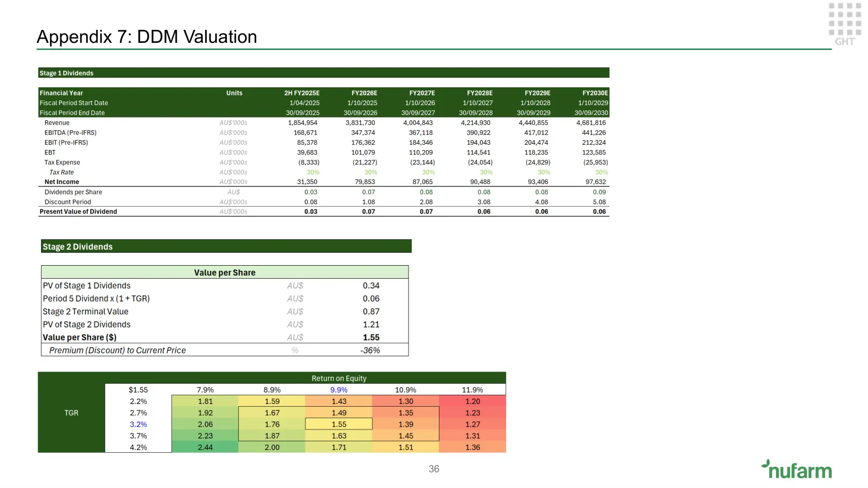Screen dimensions: 868x488
Task: Select the 'EBITDA (Pre-IFRS)' row label
Action: coord(71,133)
